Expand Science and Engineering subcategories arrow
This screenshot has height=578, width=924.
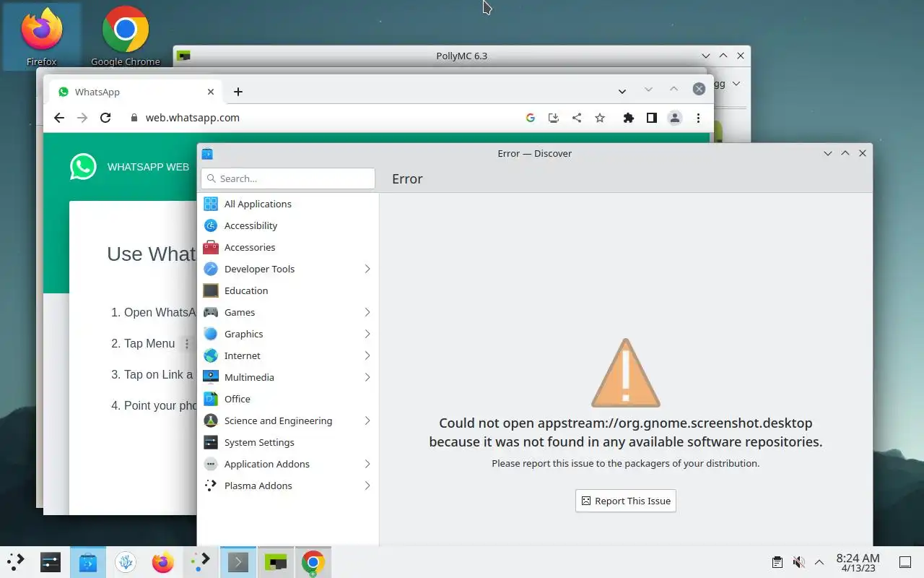coord(367,420)
